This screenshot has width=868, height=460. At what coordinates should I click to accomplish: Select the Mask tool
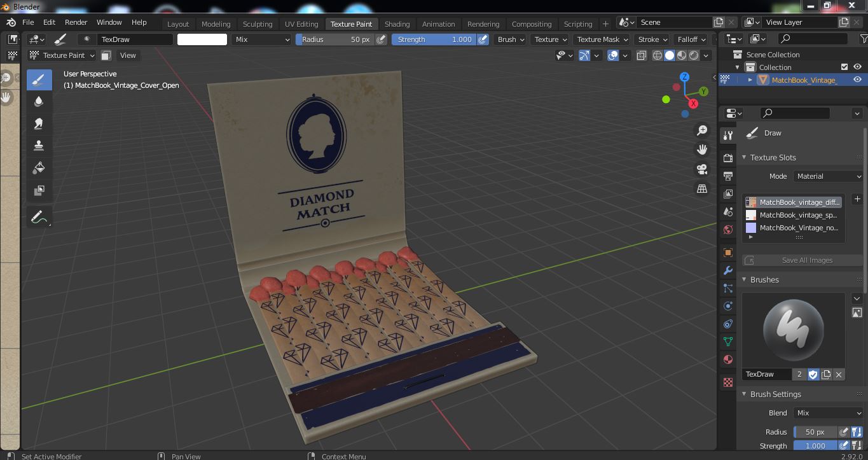click(39, 190)
